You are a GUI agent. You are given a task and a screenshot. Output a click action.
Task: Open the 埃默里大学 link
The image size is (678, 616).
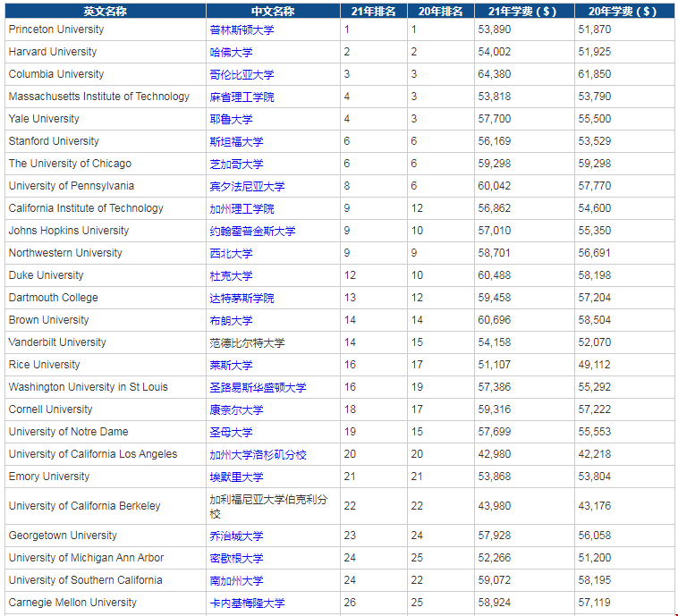(236, 477)
